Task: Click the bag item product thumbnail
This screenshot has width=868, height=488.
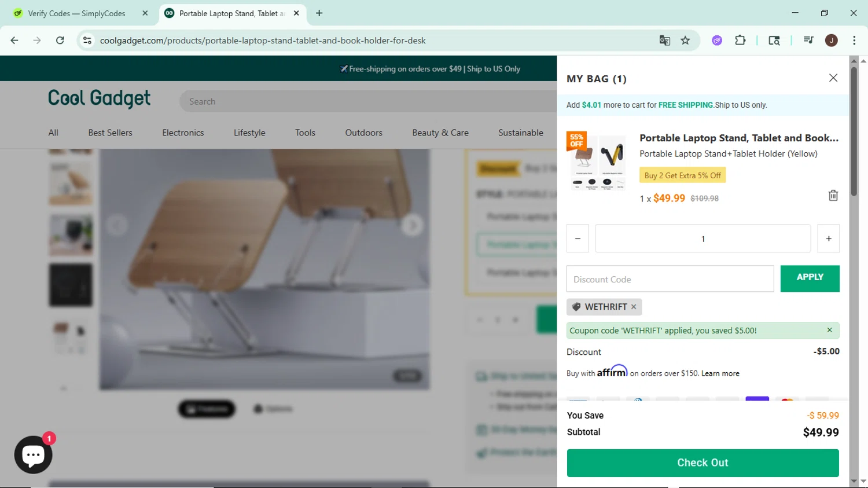Action: click(597, 162)
